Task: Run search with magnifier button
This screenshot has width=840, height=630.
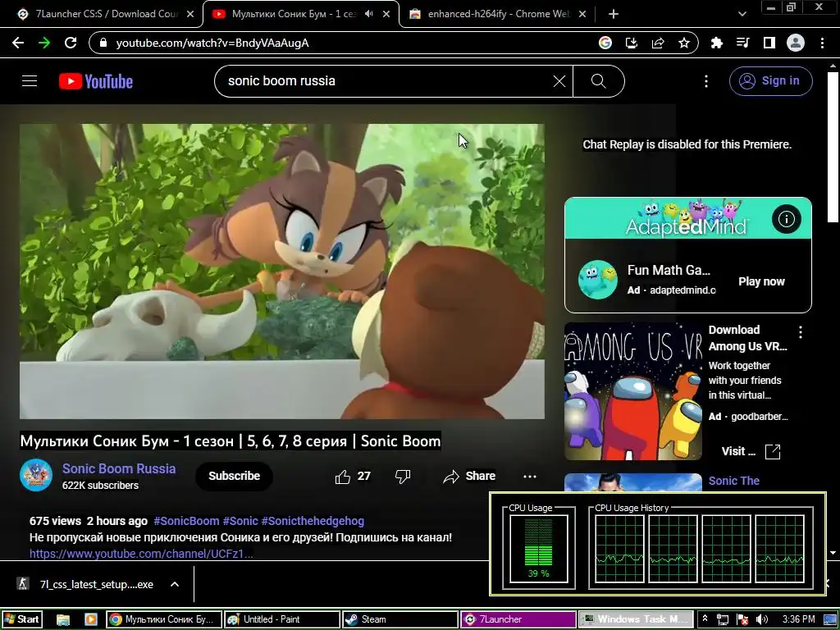Action: [598, 81]
